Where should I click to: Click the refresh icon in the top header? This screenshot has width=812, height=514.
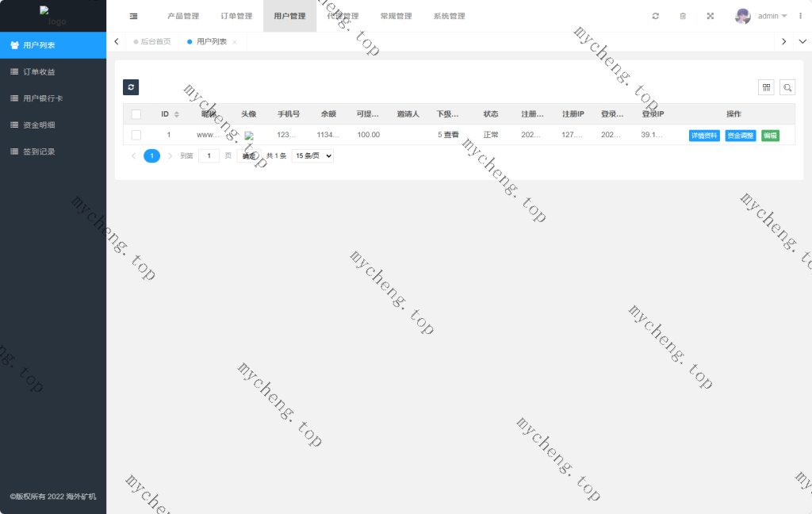(x=656, y=16)
